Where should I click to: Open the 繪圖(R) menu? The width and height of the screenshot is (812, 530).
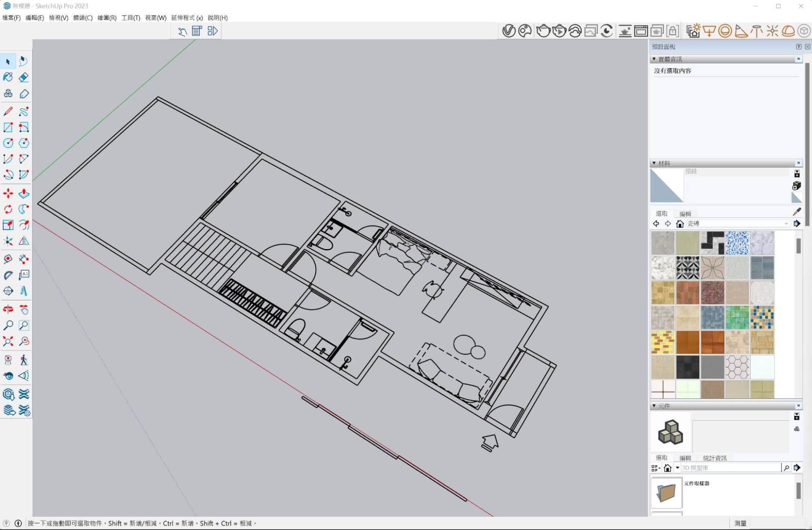[107, 18]
